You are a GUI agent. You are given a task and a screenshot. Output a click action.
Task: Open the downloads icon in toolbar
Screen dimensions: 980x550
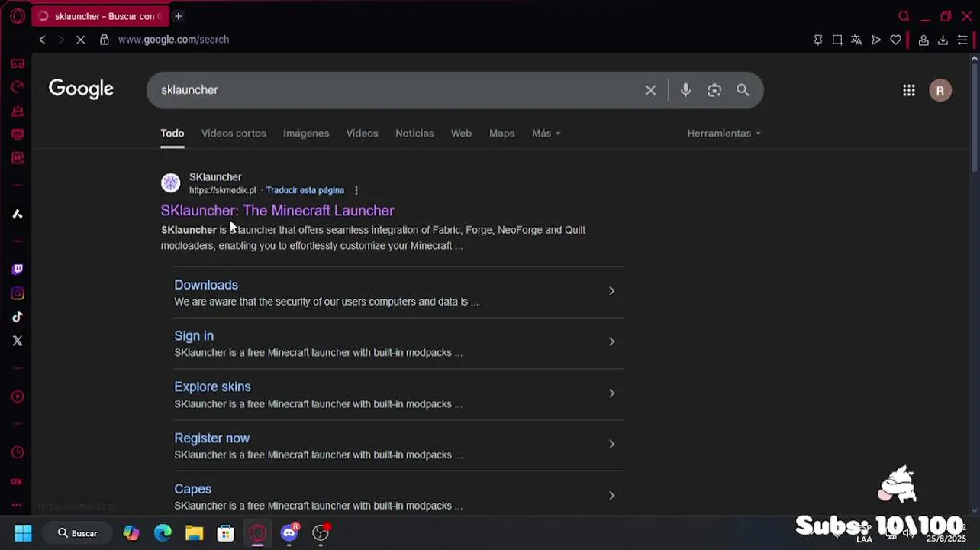pos(943,40)
